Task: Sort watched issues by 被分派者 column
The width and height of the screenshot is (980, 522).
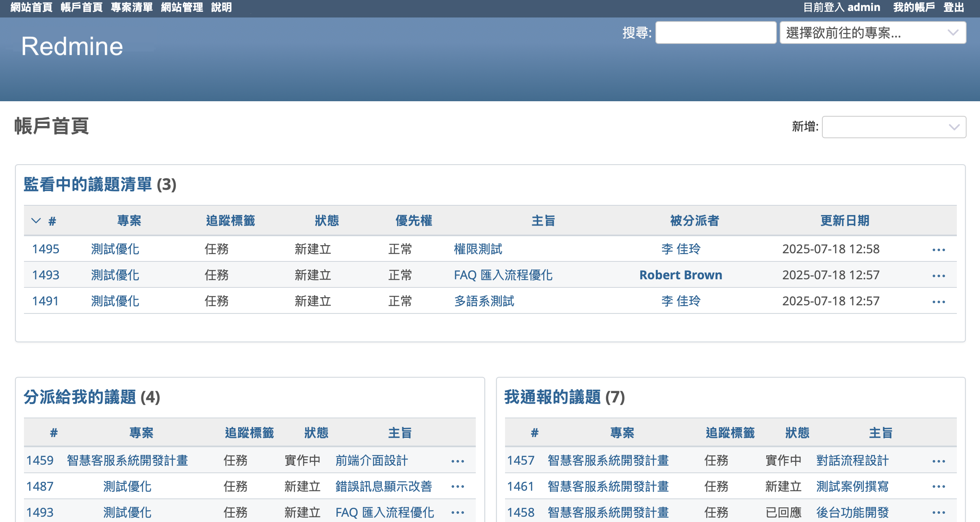Action: coord(695,221)
